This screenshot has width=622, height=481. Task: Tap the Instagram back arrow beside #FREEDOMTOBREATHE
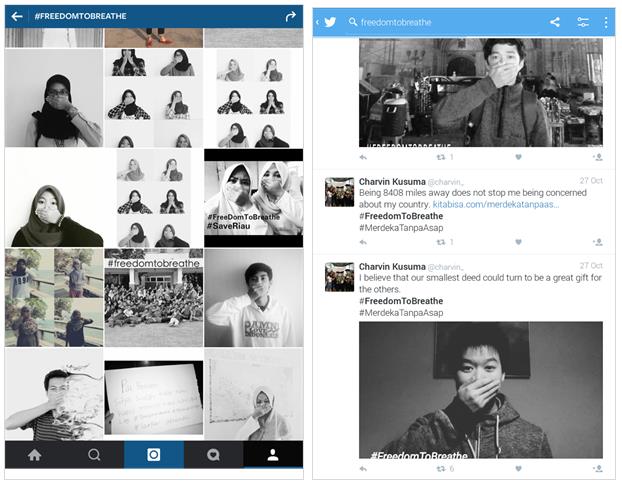click(17, 16)
